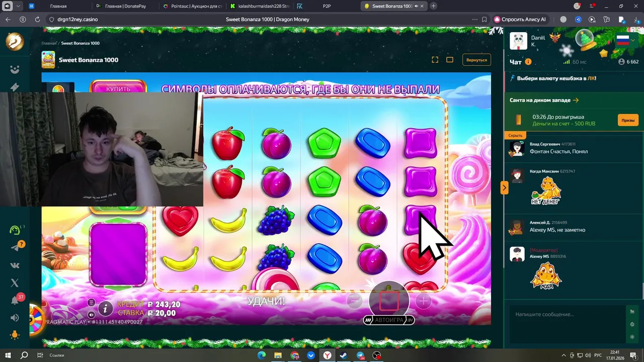Open Санта на диком западе arrow link

pos(576,100)
